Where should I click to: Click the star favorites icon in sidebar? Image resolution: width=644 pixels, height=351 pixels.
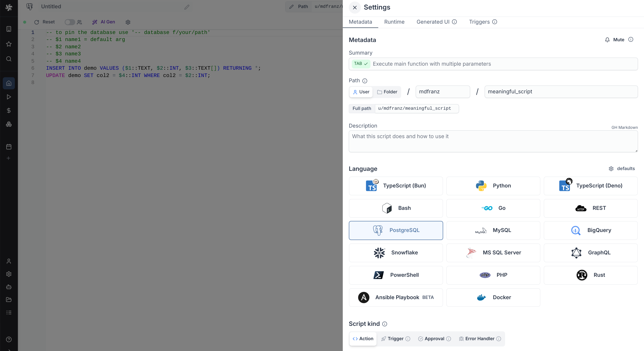tap(9, 44)
